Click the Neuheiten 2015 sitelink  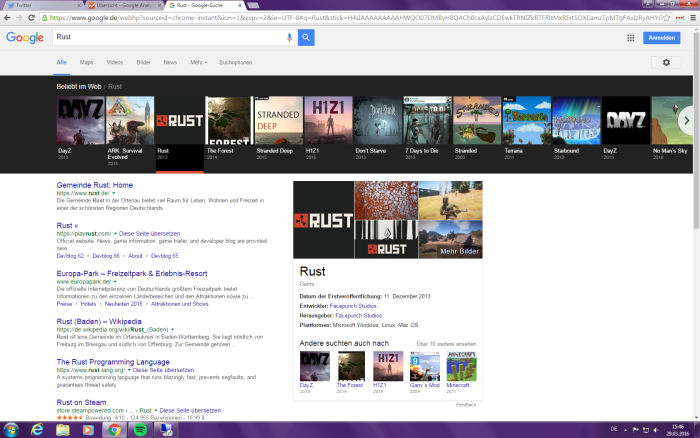[x=124, y=304]
